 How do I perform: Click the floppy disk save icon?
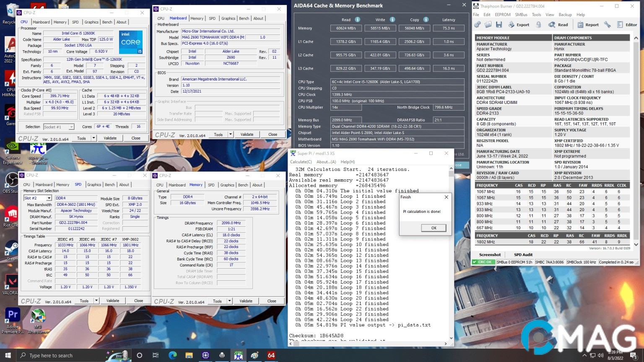pos(499,25)
